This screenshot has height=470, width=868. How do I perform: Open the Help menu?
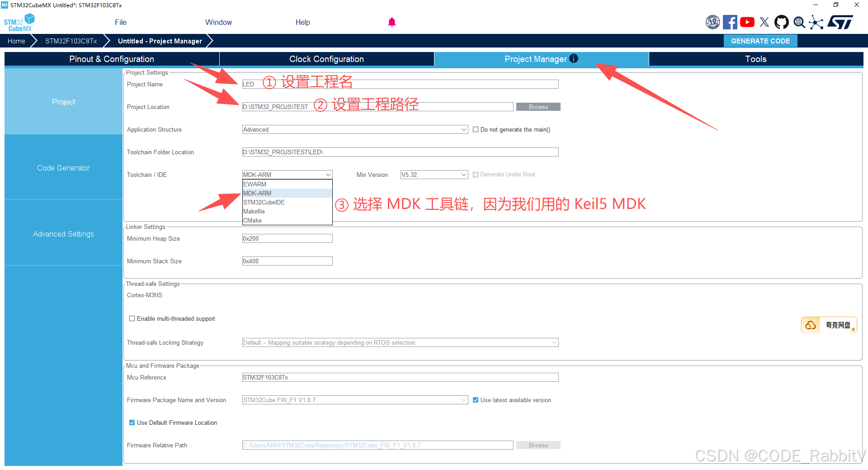click(x=302, y=22)
